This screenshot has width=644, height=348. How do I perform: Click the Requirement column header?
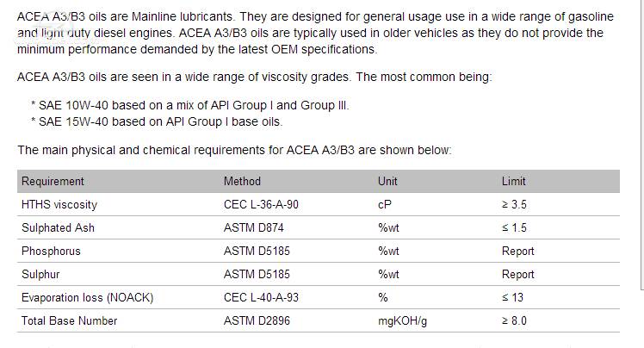pos(53,181)
